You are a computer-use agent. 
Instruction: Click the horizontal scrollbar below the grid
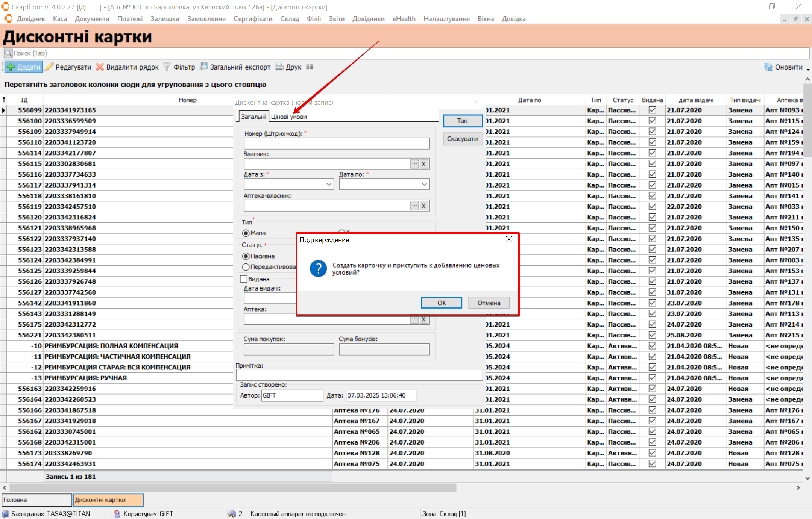pos(233,488)
